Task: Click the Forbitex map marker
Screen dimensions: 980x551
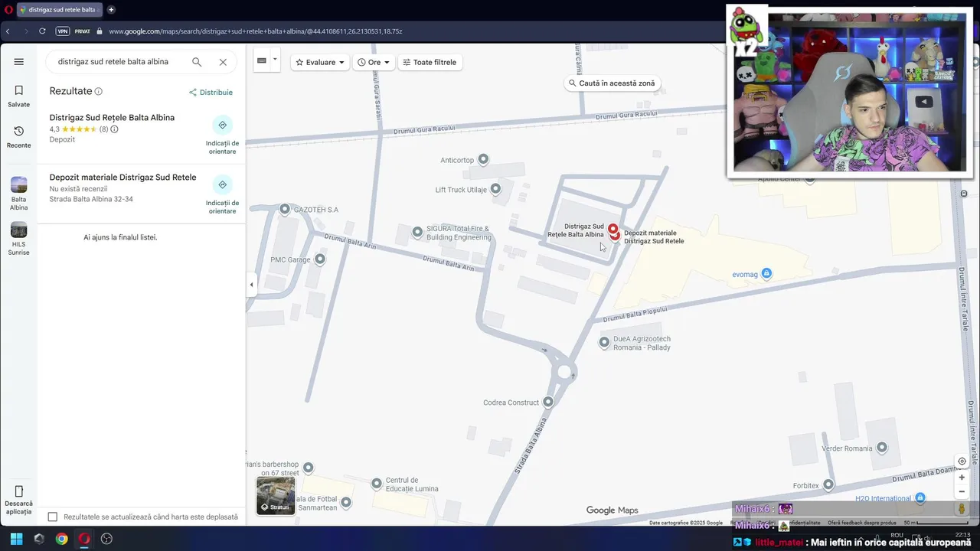Action: click(828, 484)
